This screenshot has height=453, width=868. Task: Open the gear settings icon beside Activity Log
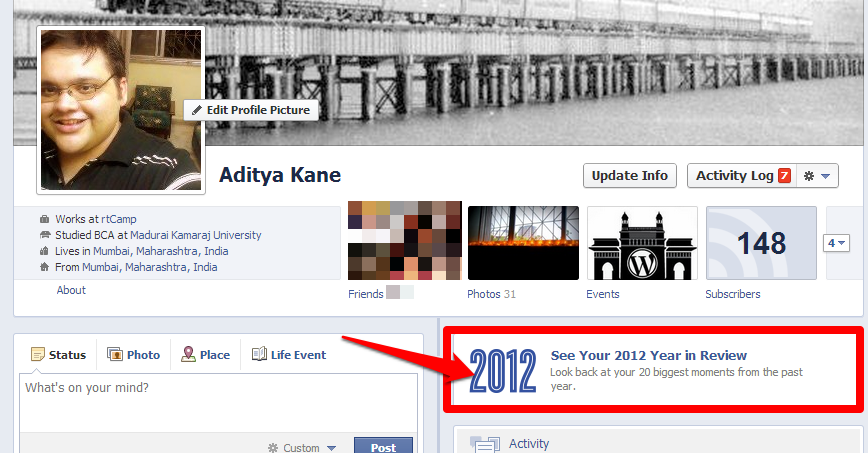[x=809, y=176]
